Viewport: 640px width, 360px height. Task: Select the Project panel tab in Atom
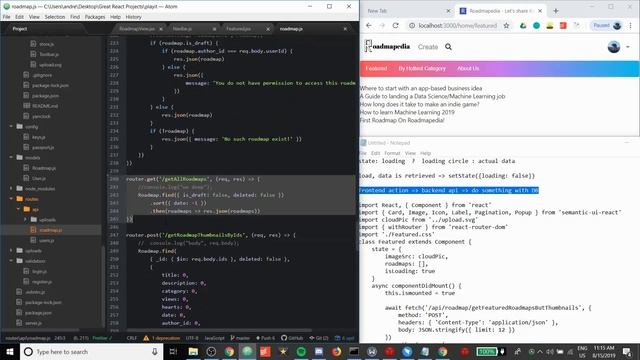20,29
